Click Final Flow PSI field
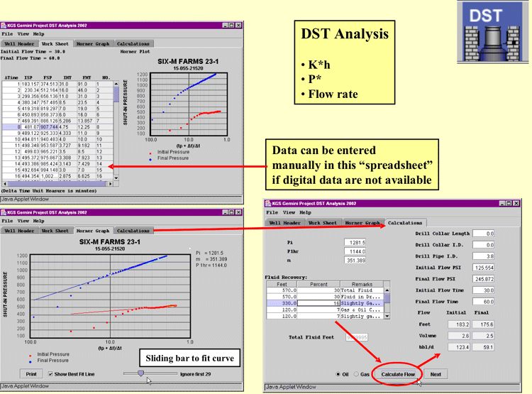 pos(484,279)
